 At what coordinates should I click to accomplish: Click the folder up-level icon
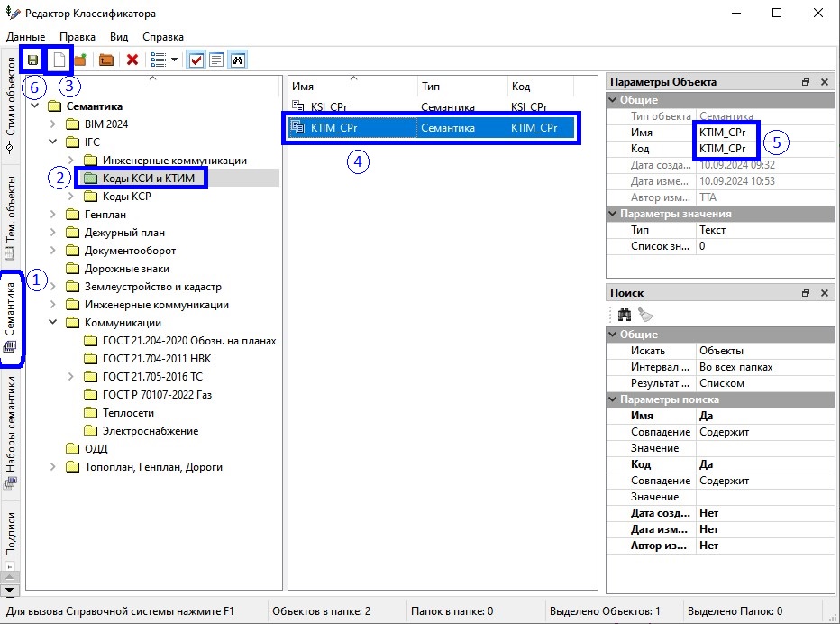tap(106, 60)
